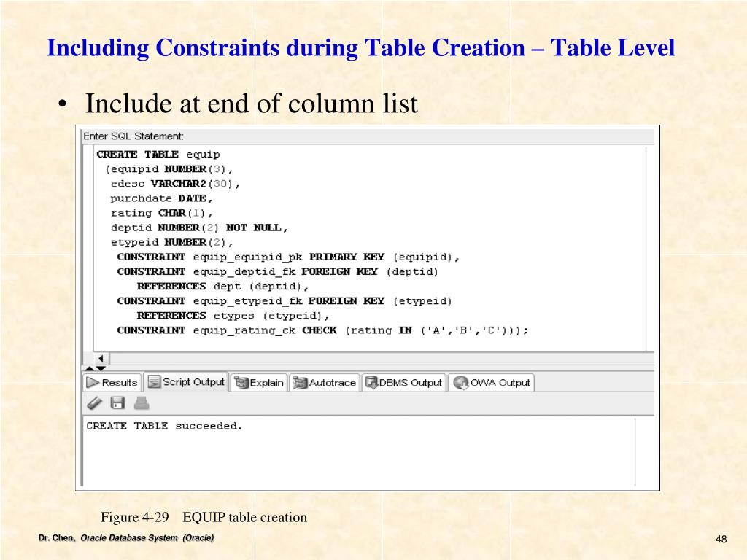
Task: Click the equip_rating_ck CHECK constraint line
Action: click(322, 330)
